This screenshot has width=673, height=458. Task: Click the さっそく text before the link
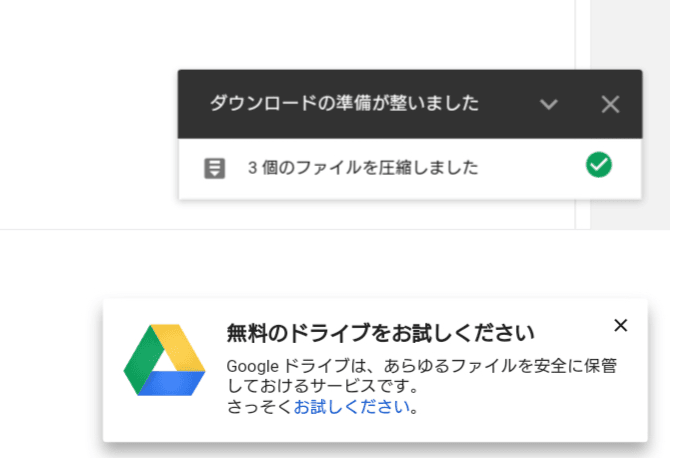point(259,407)
